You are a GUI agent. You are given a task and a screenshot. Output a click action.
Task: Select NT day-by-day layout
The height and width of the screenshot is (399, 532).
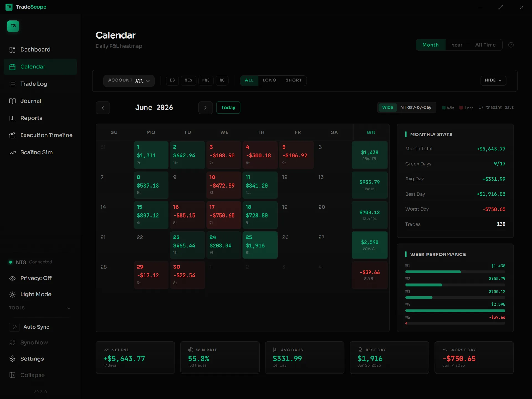pyautogui.click(x=416, y=108)
